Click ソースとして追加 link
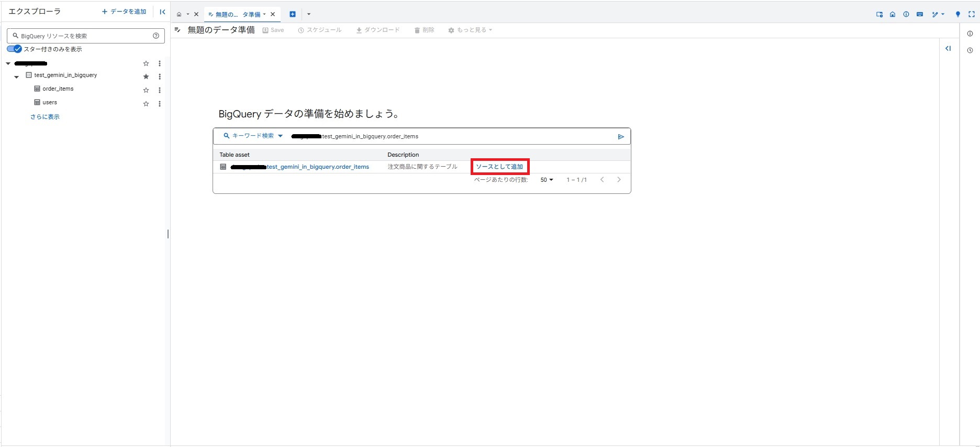 pyautogui.click(x=499, y=167)
